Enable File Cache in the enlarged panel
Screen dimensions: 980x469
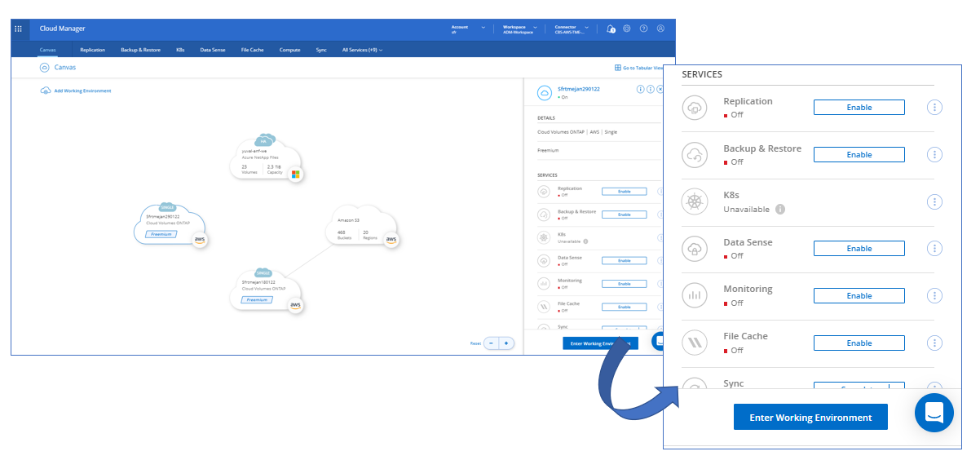coord(859,343)
